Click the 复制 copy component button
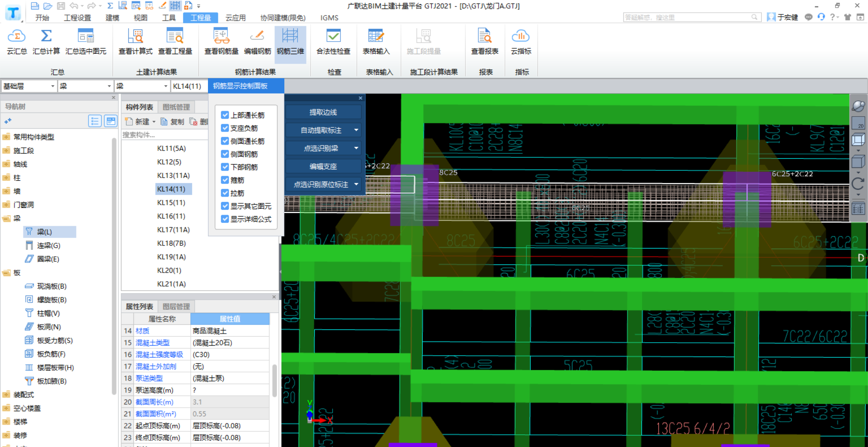Image resolution: width=868 pixels, height=447 pixels. click(x=172, y=122)
